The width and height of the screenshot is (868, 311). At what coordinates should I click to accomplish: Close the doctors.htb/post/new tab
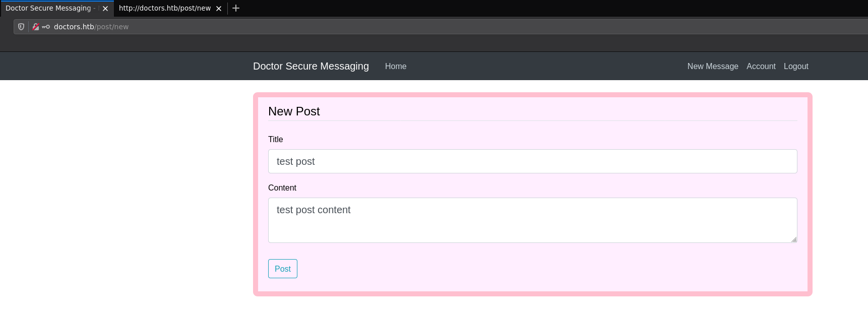pos(219,9)
